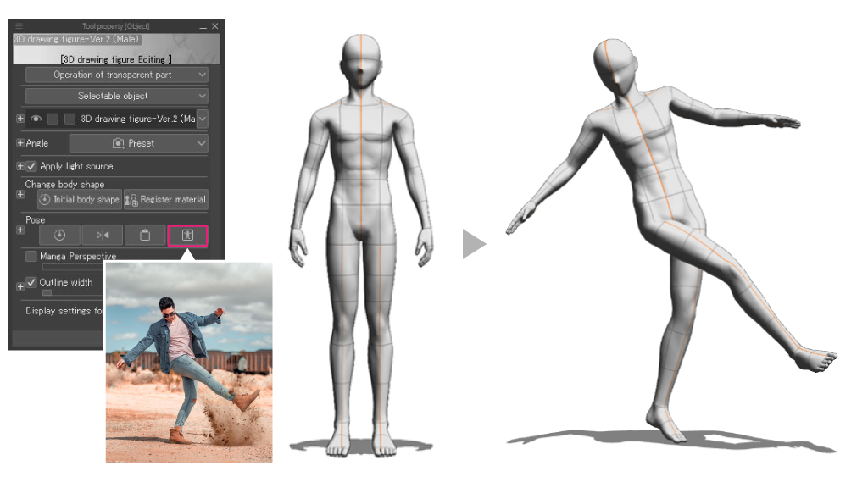Expand the Change body shape plus icon

(20, 194)
